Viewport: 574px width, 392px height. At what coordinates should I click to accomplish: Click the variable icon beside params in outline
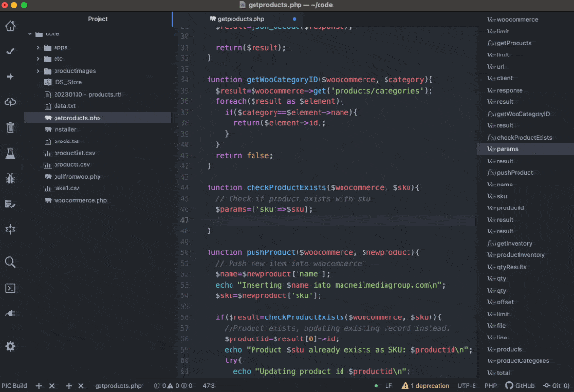(492, 149)
